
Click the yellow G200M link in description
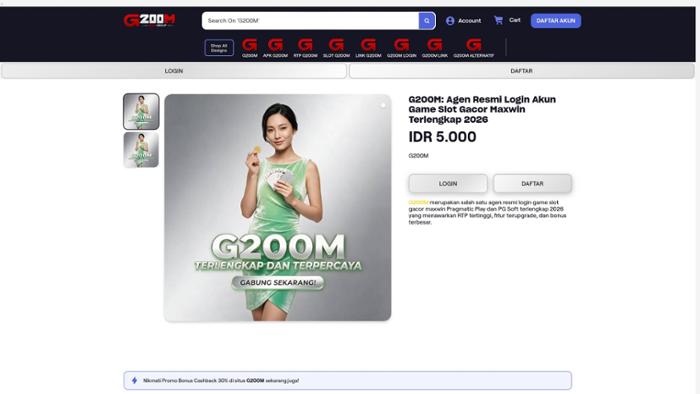click(418, 202)
